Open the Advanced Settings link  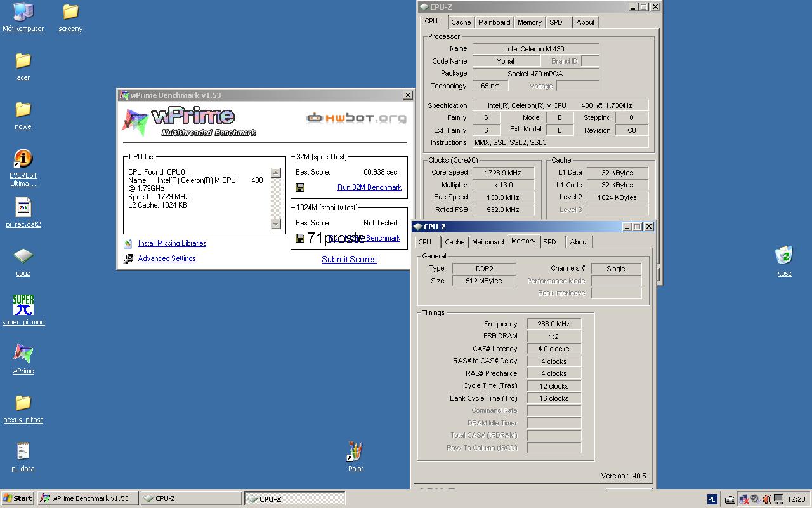click(167, 258)
